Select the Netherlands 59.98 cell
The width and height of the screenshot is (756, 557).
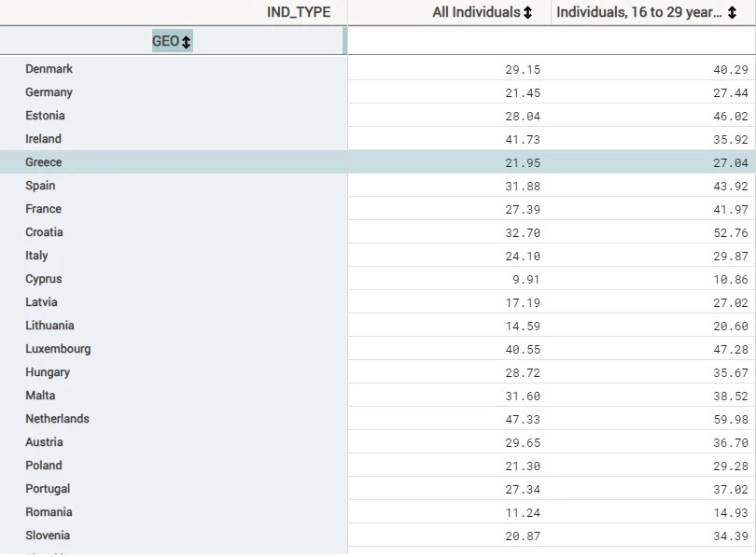729,419
